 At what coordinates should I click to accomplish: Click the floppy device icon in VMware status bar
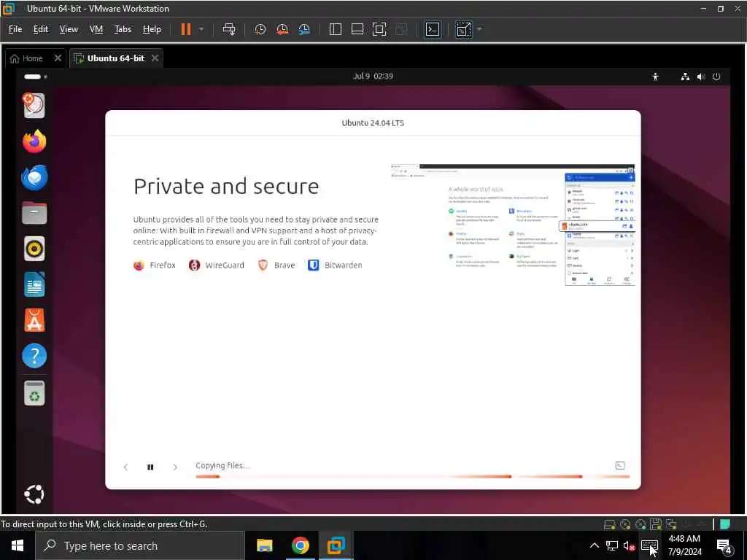tap(656, 524)
